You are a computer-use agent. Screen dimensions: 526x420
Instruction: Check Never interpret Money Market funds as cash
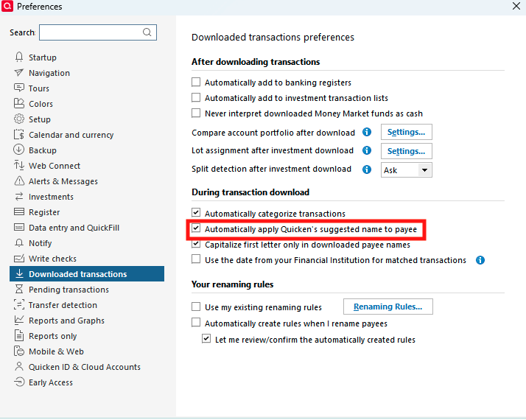click(x=196, y=113)
